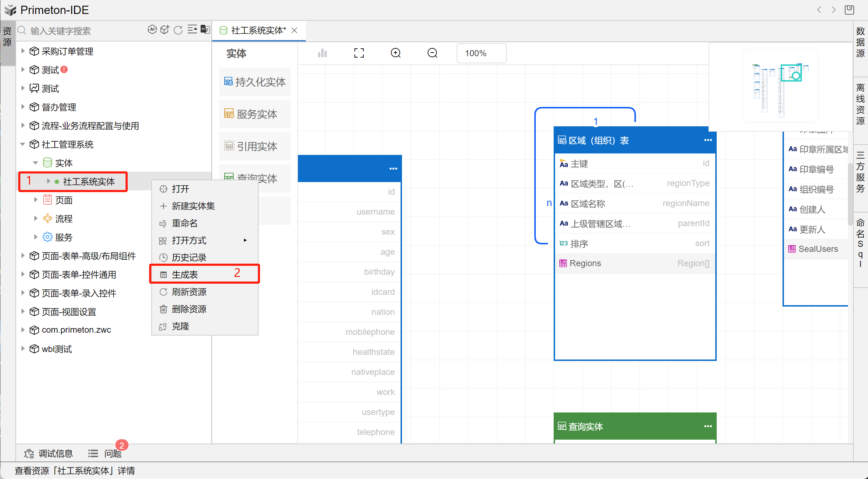Collapse the 社工管理系统 tree node
This screenshot has width=868, height=479.
[23, 144]
